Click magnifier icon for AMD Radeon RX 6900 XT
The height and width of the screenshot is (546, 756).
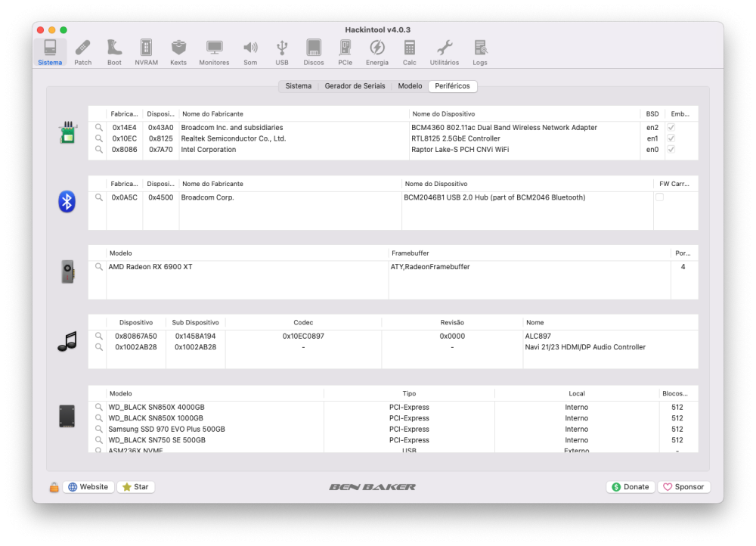pyautogui.click(x=99, y=267)
